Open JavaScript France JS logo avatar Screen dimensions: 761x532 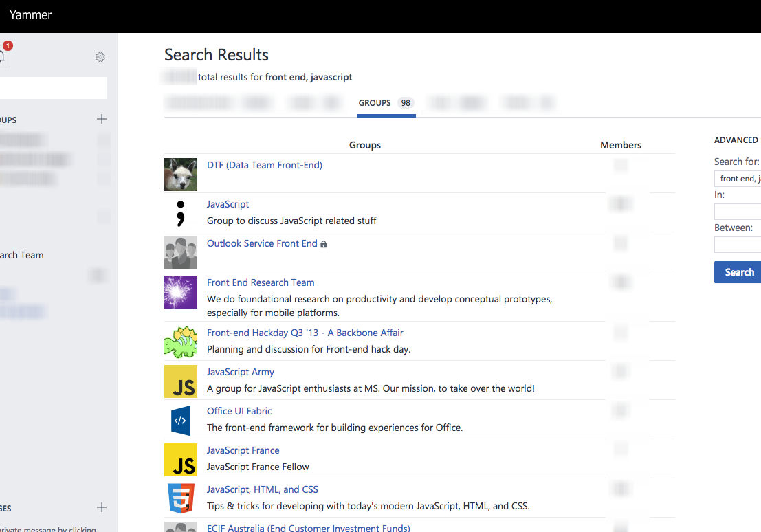(x=181, y=460)
